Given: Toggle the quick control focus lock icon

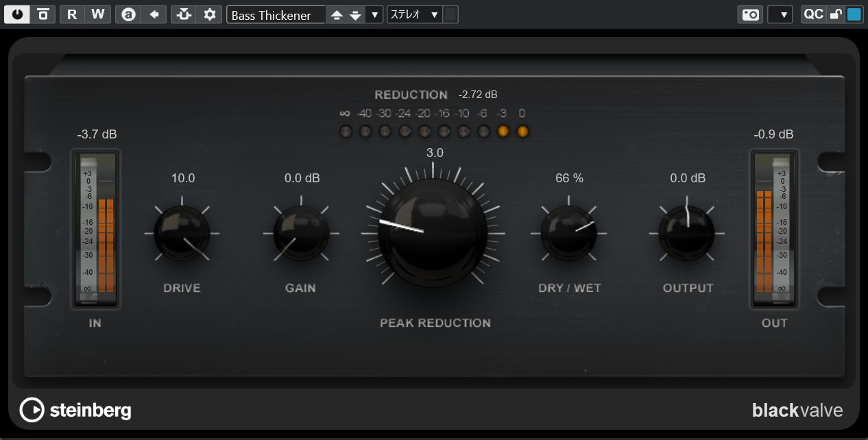Looking at the screenshot, I should [835, 14].
